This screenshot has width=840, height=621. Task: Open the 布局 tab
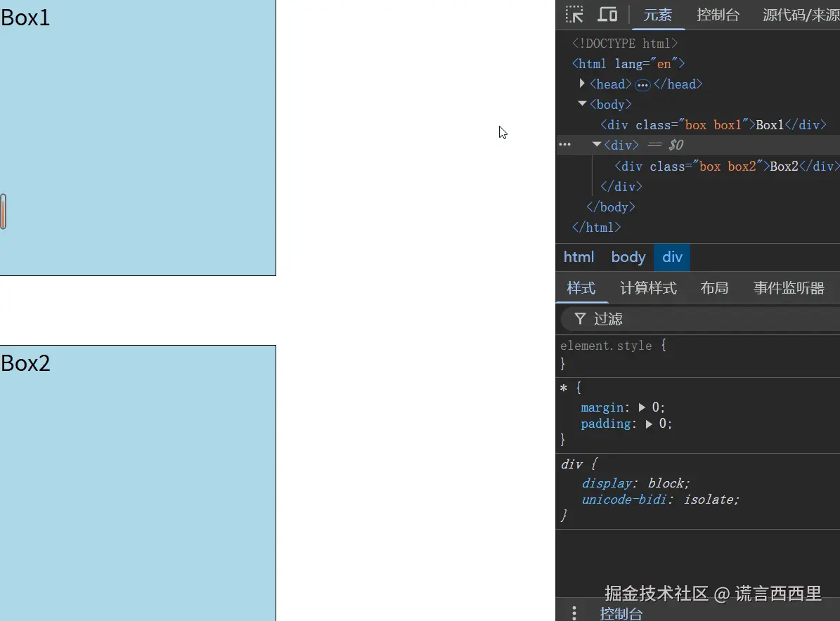(x=714, y=288)
